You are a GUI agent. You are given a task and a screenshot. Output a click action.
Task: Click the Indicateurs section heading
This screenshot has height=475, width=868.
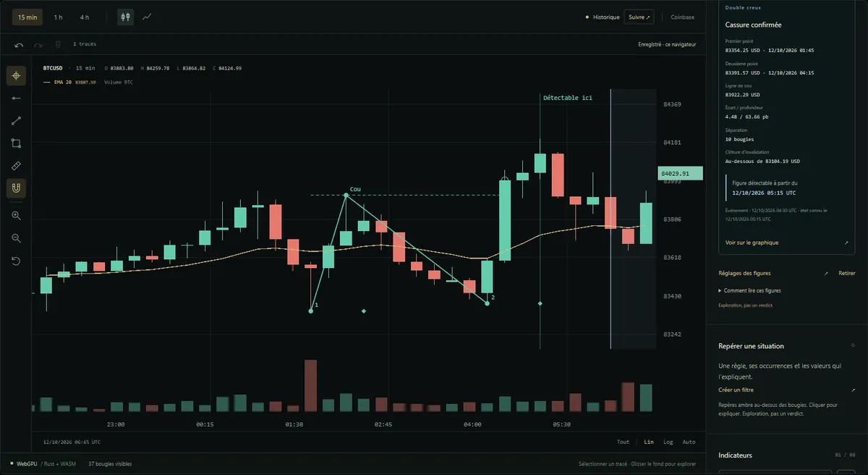[x=735, y=455]
